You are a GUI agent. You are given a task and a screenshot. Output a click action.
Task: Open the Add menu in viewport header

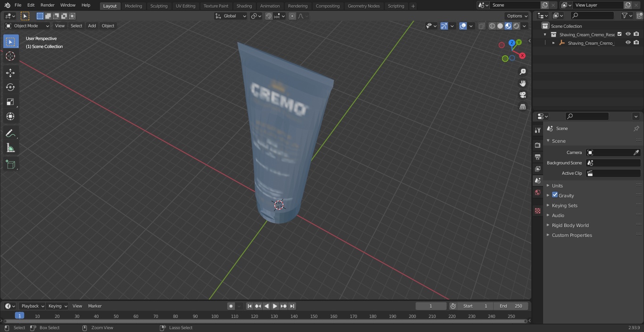[92, 26]
